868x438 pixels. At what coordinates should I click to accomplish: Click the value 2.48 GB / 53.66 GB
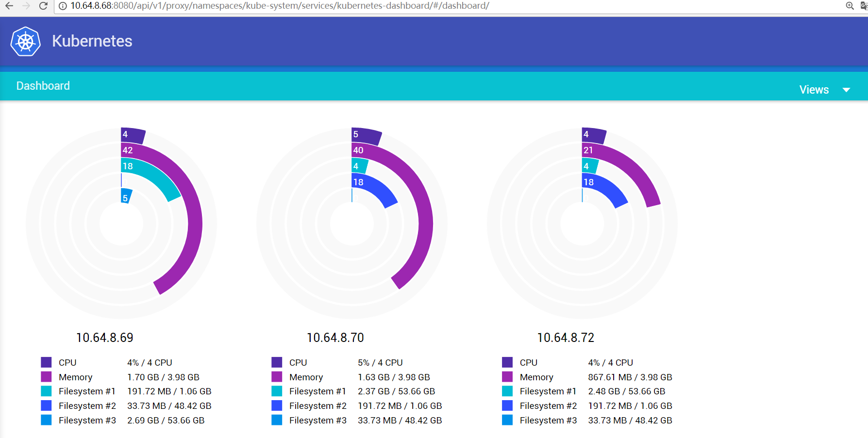coord(627,391)
